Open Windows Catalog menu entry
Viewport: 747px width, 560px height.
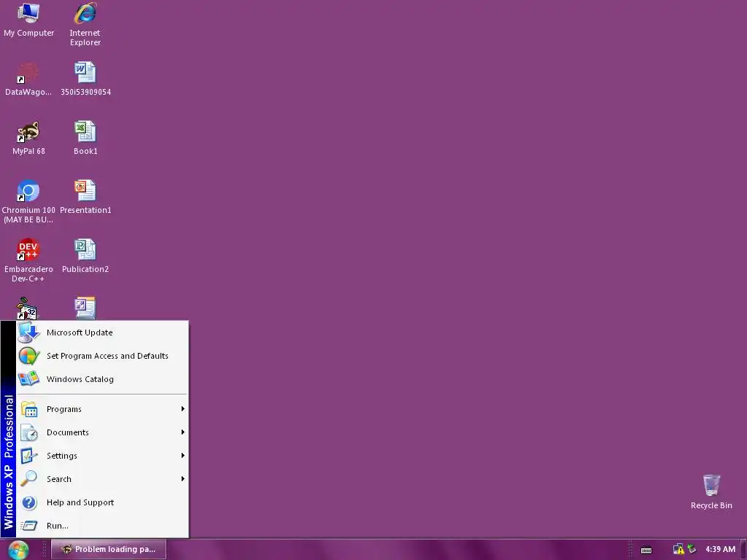(102, 379)
